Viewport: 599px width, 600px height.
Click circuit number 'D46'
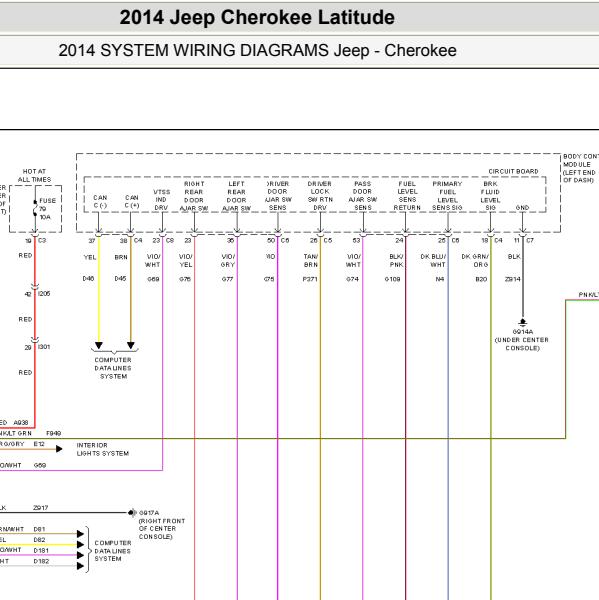pos(88,279)
